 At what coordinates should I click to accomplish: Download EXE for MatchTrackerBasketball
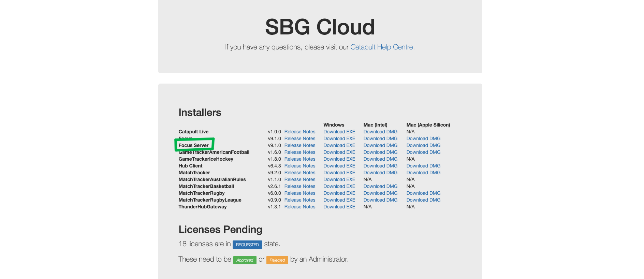(339, 186)
